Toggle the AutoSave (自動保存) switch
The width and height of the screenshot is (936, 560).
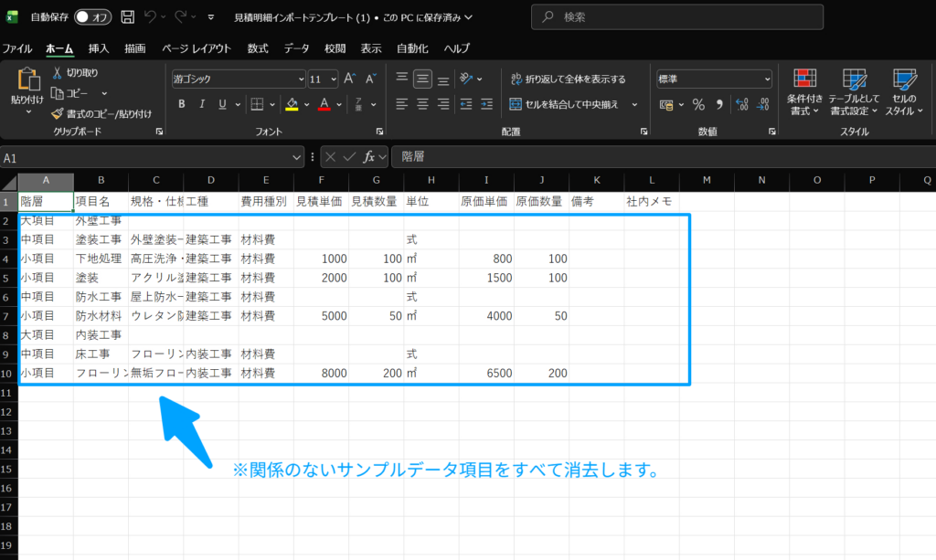(x=92, y=17)
